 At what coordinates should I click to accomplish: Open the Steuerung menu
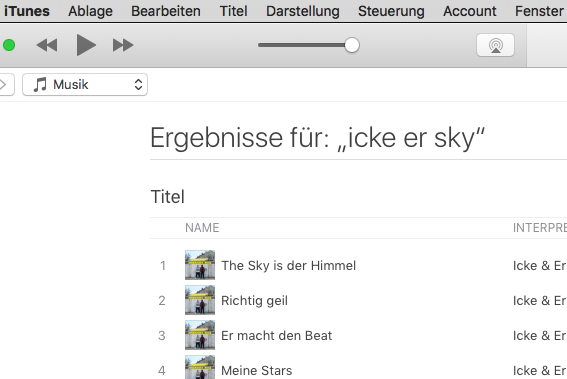tap(391, 11)
